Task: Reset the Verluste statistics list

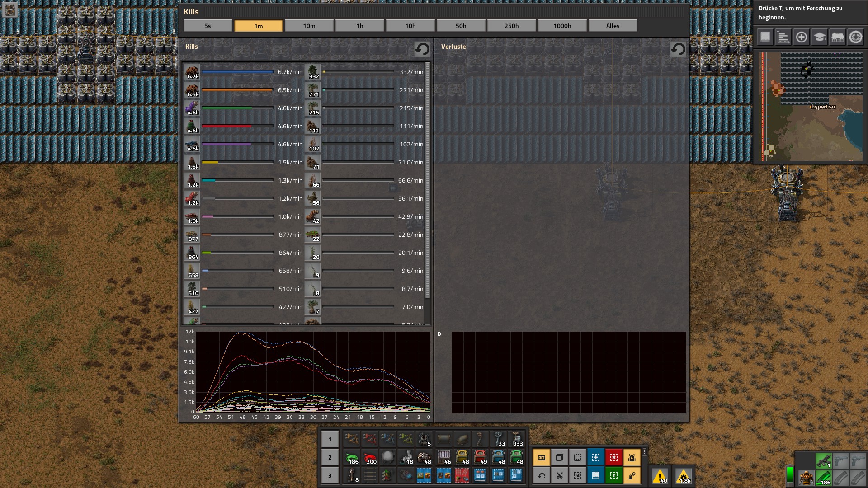Action: coord(678,49)
